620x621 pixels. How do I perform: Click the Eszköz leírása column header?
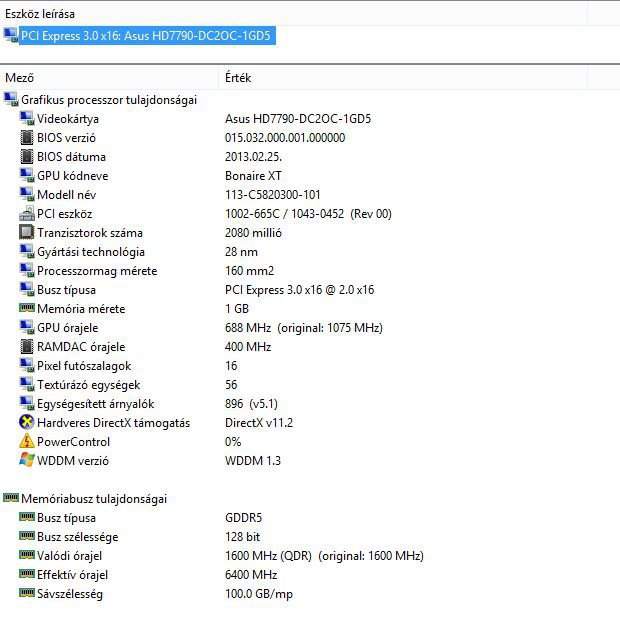point(40,14)
